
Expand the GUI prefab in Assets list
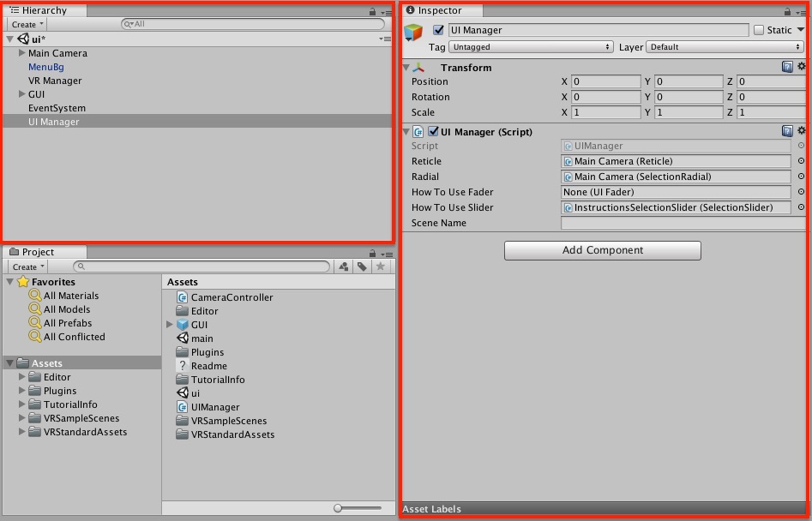pos(169,325)
